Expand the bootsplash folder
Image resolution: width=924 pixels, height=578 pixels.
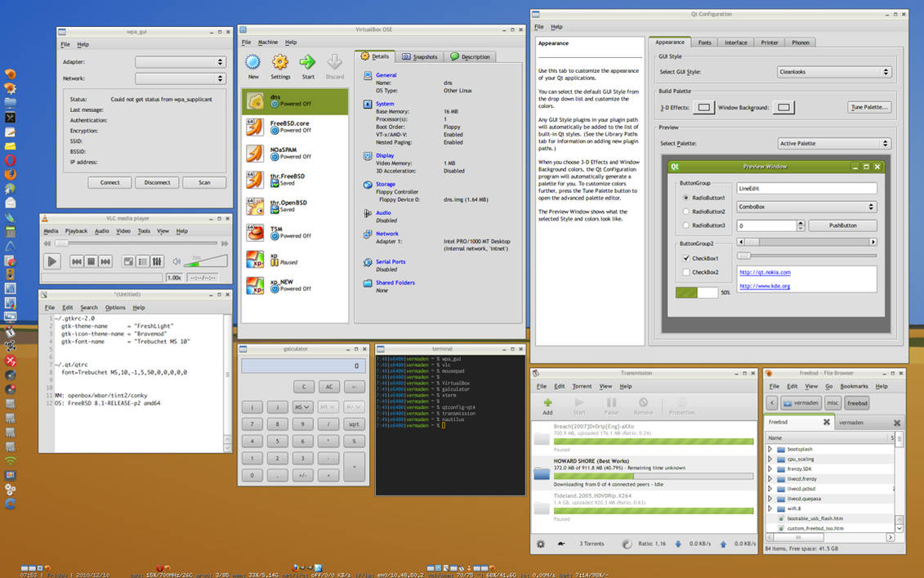(x=770, y=448)
